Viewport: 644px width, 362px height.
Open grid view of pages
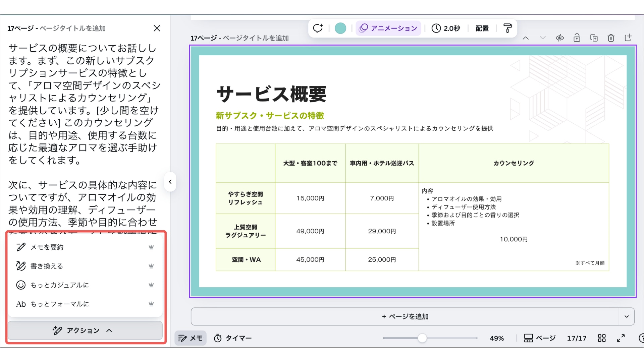pos(602,338)
